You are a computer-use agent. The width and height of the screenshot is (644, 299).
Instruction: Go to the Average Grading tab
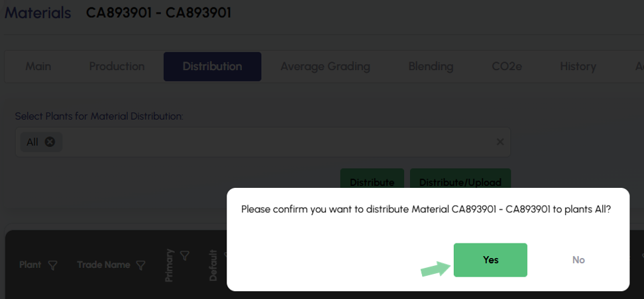click(x=325, y=66)
